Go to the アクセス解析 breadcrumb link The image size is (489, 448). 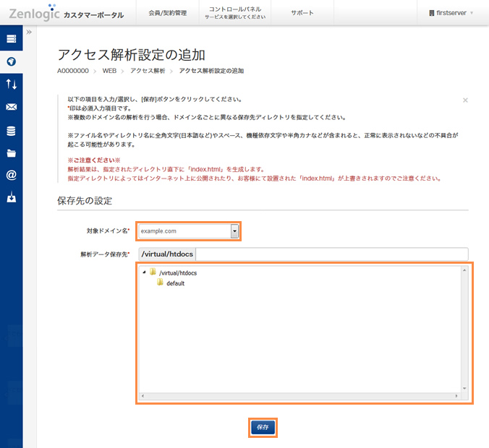(148, 71)
